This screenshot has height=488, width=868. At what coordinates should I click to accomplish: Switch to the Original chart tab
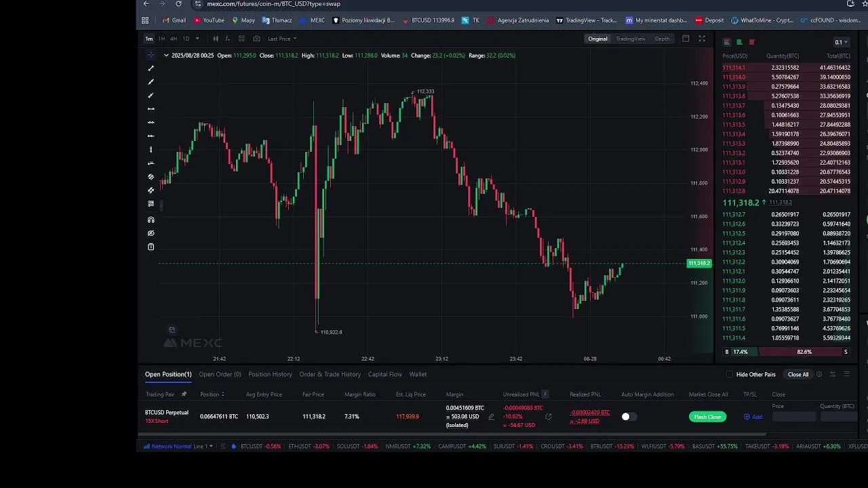pos(597,39)
